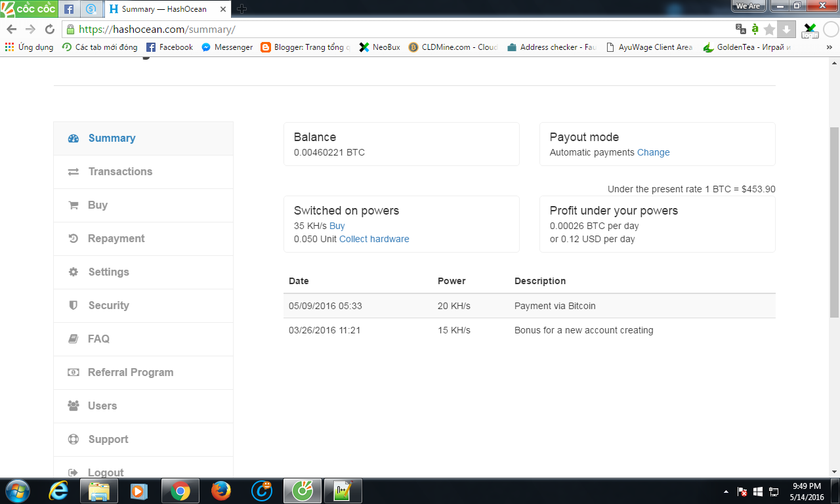Click the FAQ book icon in sidebar
The width and height of the screenshot is (840, 504).
point(73,339)
